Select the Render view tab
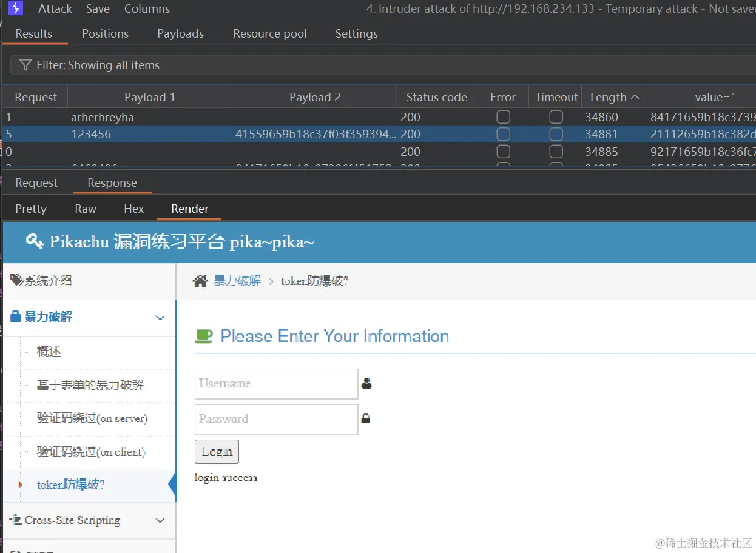 [190, 209]
